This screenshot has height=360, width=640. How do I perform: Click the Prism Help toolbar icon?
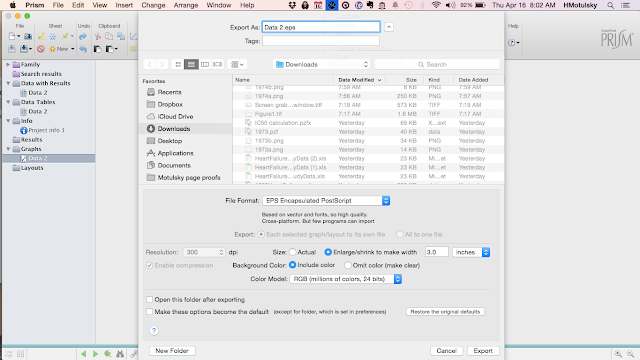[512, 42]
